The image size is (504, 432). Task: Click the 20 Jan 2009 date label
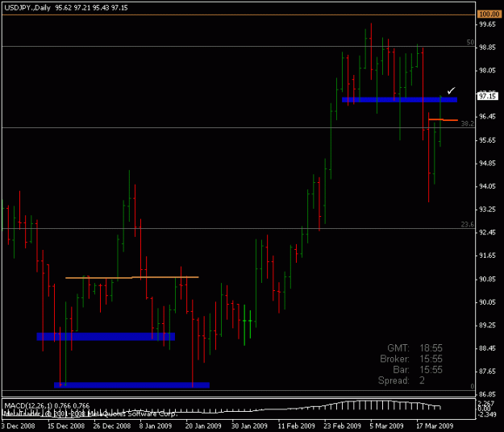coord(203,426)
